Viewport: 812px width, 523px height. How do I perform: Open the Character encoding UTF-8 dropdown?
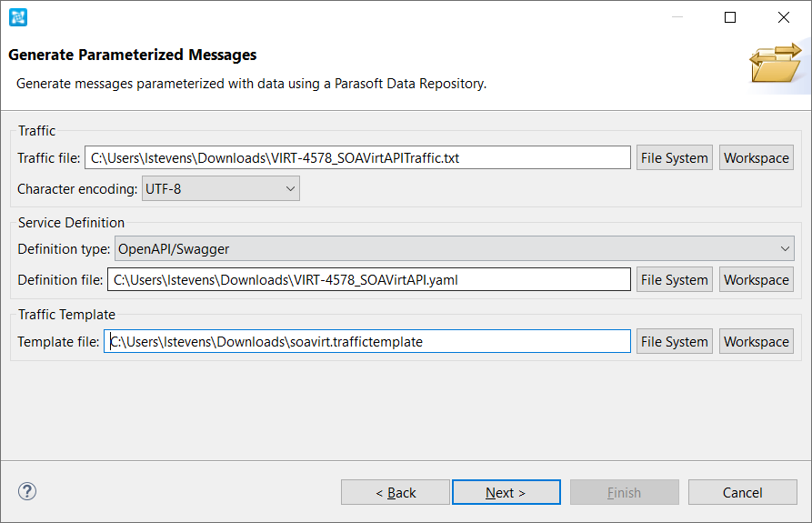click(x=221, y=189)
